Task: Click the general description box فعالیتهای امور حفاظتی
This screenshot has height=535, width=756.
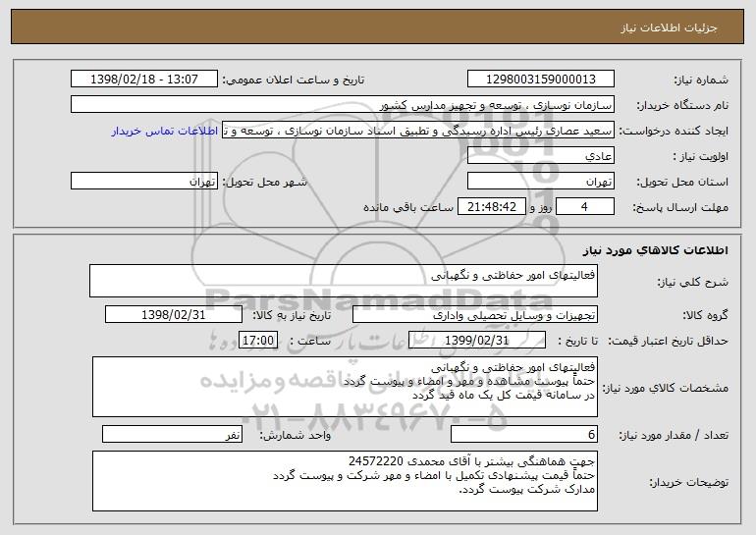Action: tap(344, 281)
